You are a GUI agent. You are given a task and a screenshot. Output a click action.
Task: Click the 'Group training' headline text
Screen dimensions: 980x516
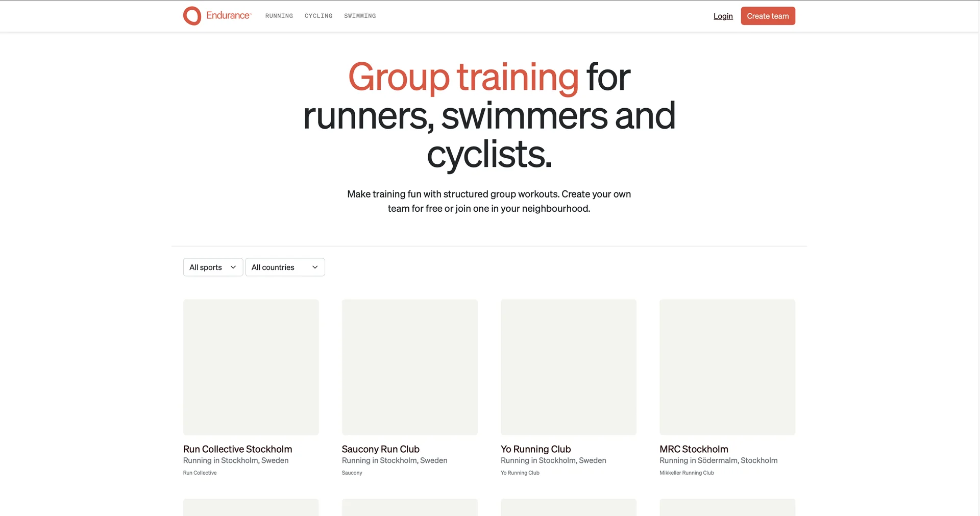click(x=463, y=77)
